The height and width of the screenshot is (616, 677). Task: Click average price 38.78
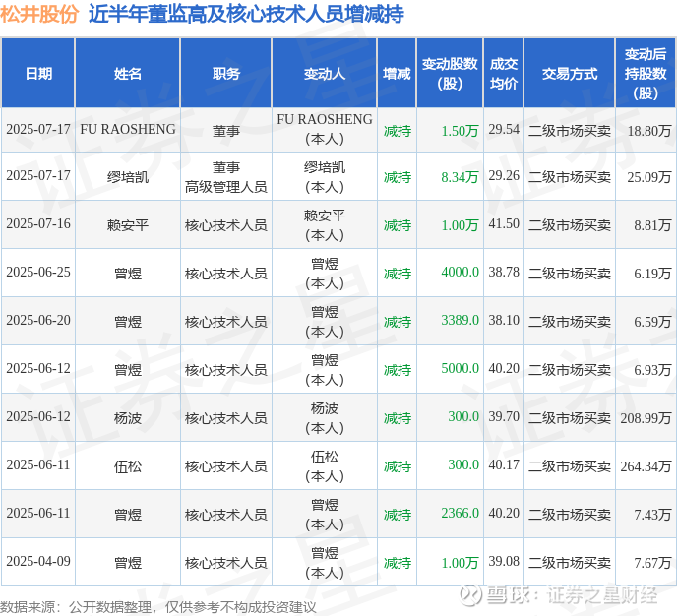[x=504, y=272]
